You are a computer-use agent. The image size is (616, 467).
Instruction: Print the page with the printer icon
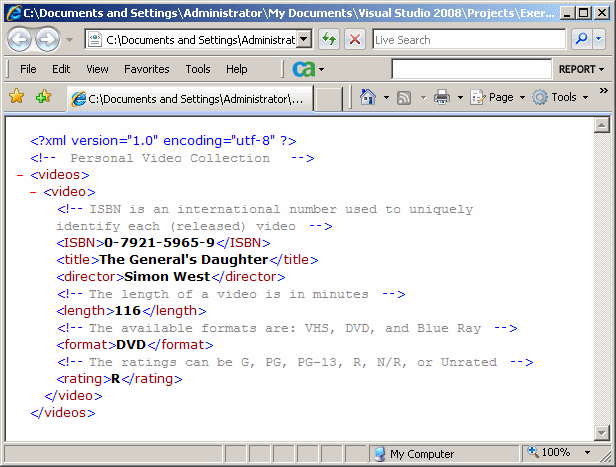coord(442,97)
